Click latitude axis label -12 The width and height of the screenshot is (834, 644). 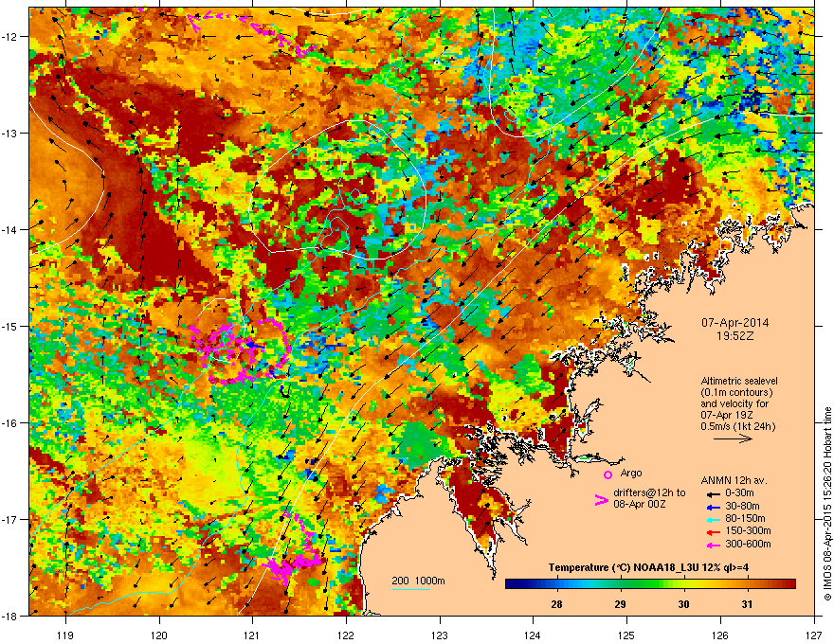tap(9, 36)
